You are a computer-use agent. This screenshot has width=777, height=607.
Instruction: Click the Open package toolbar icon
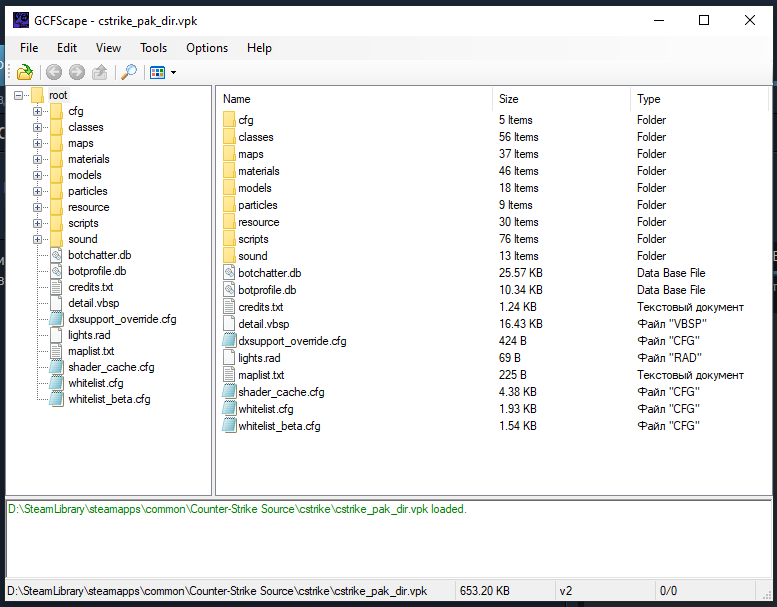(x=24, y=72)
